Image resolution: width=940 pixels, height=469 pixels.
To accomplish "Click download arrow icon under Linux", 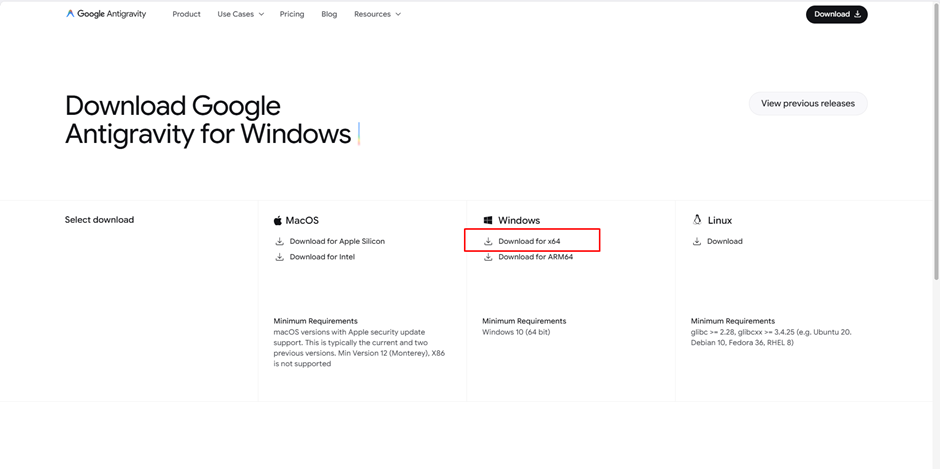I will pyautogui.click(x=697, y=241).
